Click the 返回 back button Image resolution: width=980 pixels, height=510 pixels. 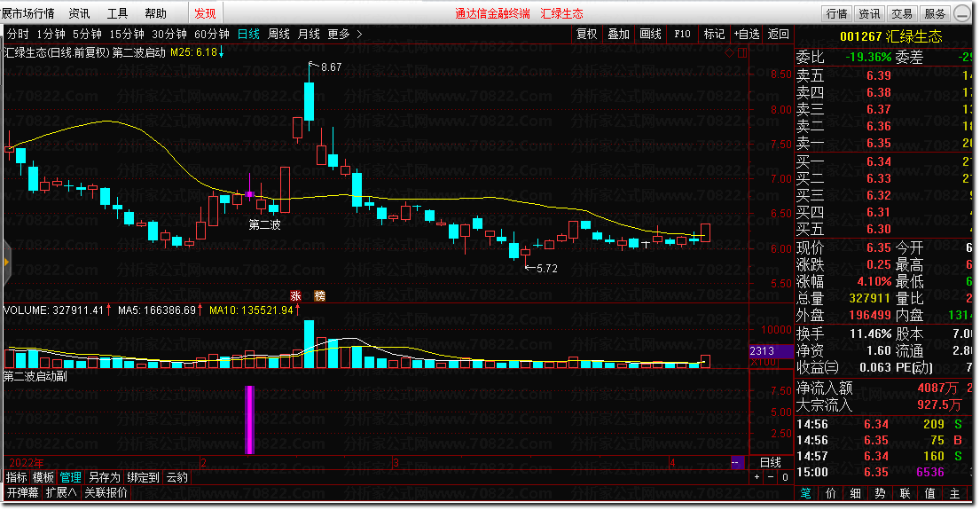[779, 34]
